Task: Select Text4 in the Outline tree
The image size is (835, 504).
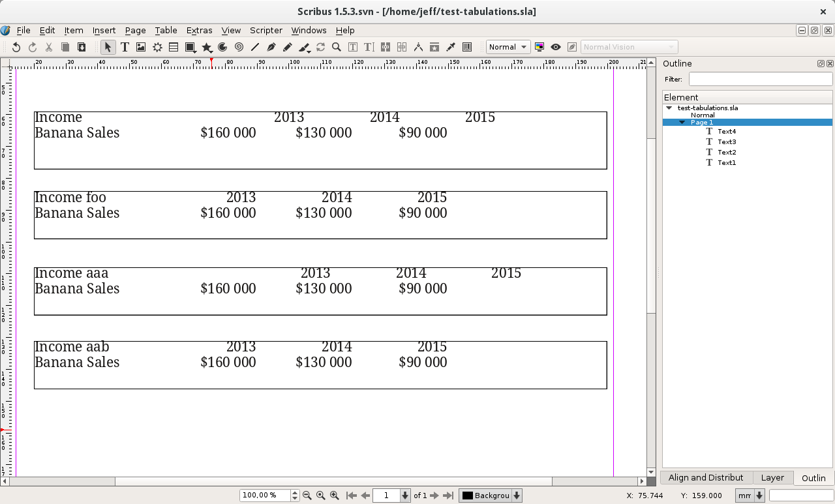Action: click(x=726, y=132)
